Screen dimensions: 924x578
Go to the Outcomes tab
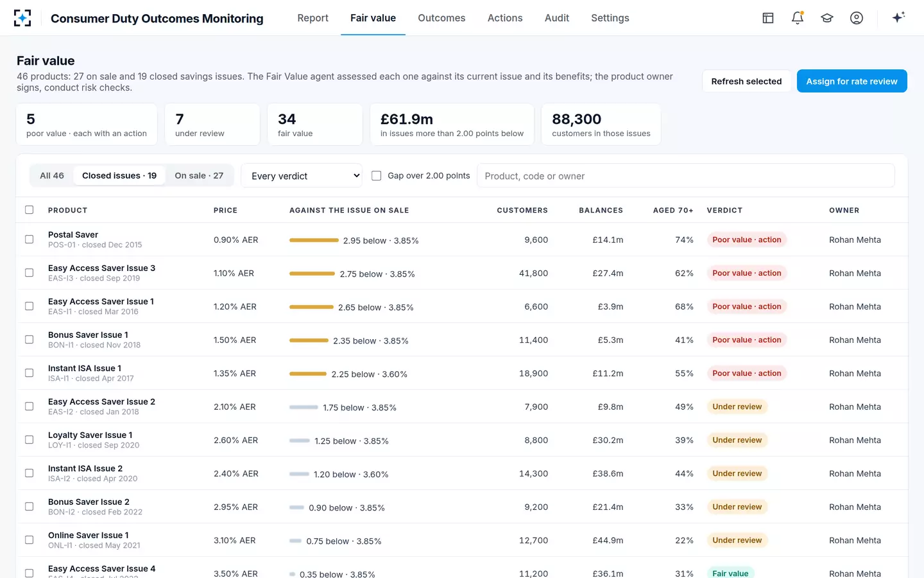pyautogui.click(x=441, y=18)
